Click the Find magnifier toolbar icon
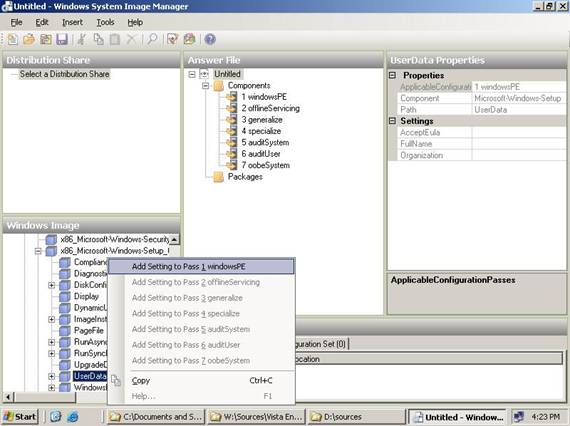Screen dimensions: 570x426 pyautogui.click(x=152, y=39)
